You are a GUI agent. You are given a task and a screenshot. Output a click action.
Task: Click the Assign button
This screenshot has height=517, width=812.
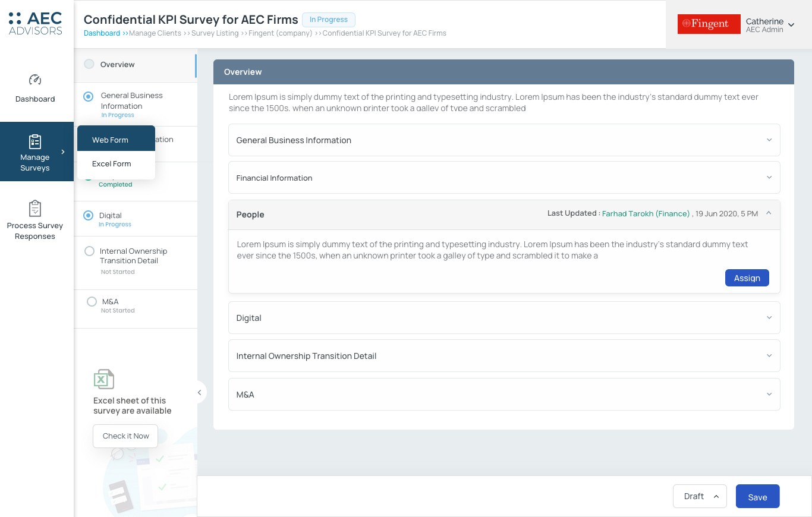click(747, 278)
